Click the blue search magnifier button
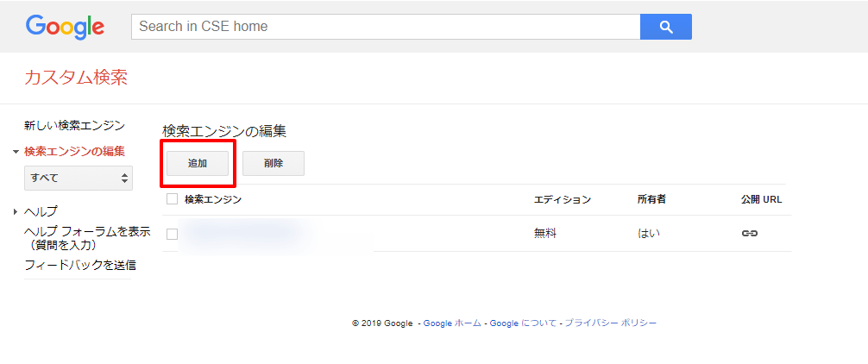The width and height of the screenshot is (868, 364). tap(665, 27)
